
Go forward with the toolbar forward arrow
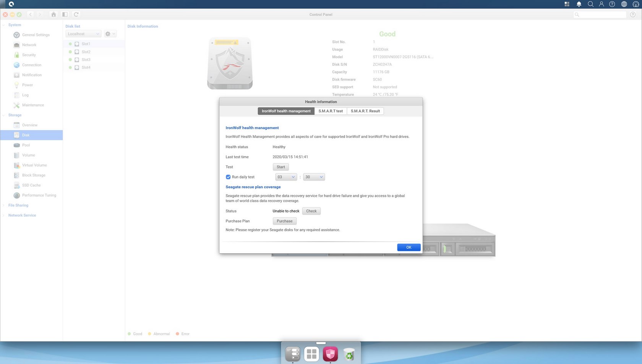click(39, 15)
